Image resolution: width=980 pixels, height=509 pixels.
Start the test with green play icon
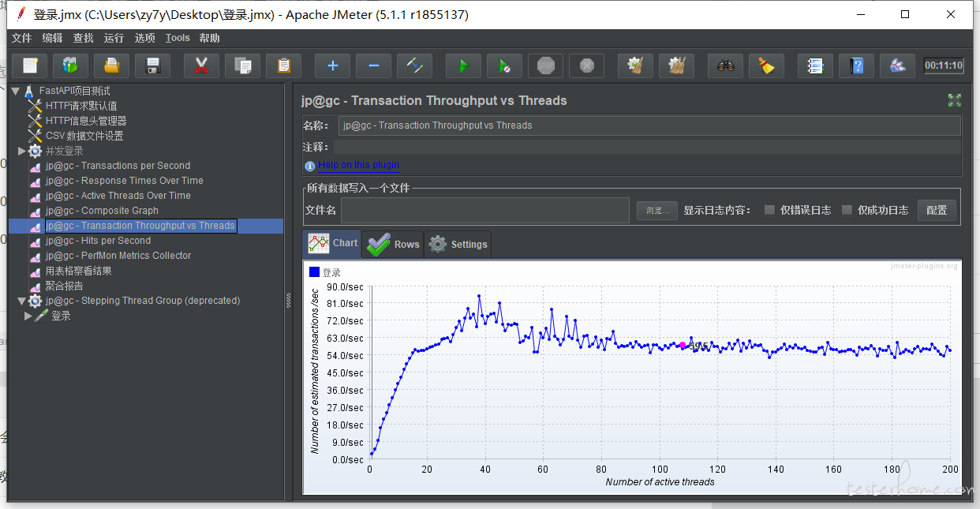(x=464, y=65)
